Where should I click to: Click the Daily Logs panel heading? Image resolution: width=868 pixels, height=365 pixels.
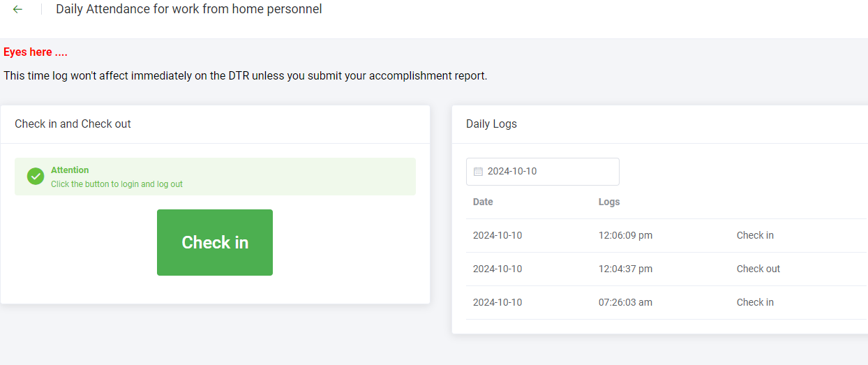pyautogui.click(x=491, y=124)
